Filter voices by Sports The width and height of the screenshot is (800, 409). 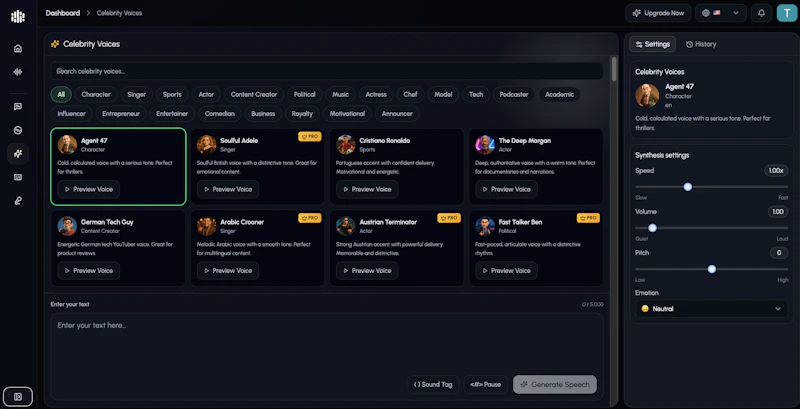pyautogui.click(x=172, y=94)
